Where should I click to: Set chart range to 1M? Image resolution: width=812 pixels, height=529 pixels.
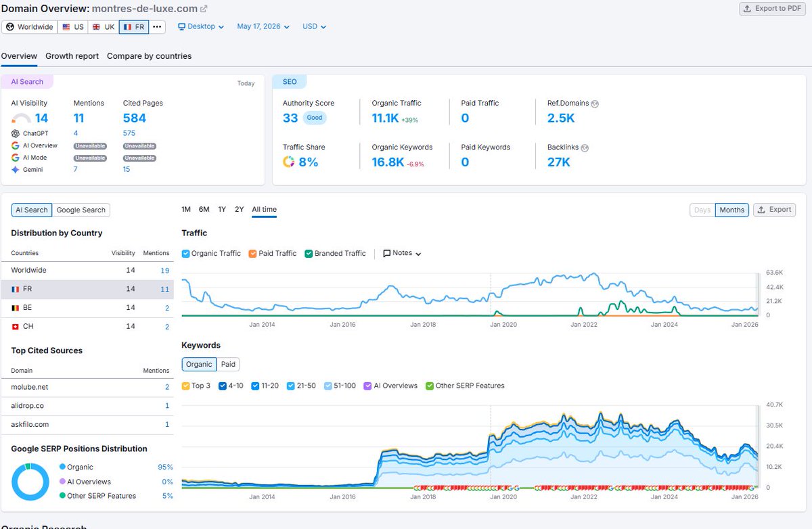(186, 209)
